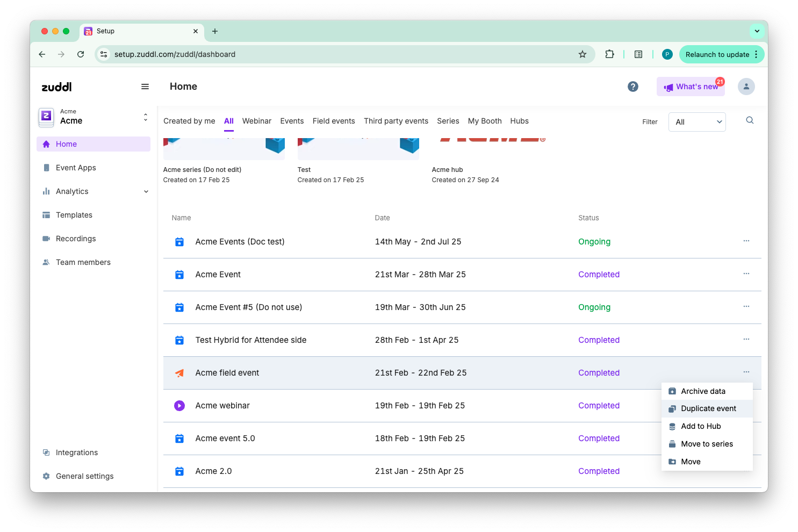Click the What's new button
Image resolution: width=798 pixels, height=532 pixels.
click(x=691, y=87)
